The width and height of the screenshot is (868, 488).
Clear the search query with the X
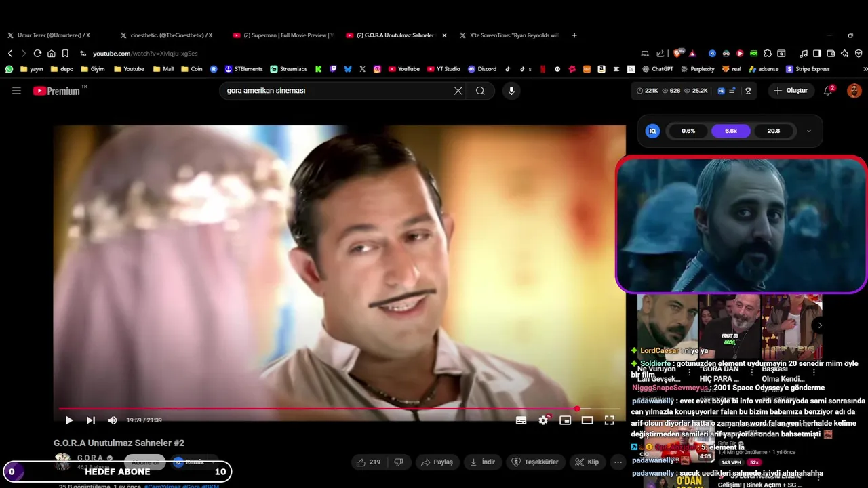click(458, 91)
